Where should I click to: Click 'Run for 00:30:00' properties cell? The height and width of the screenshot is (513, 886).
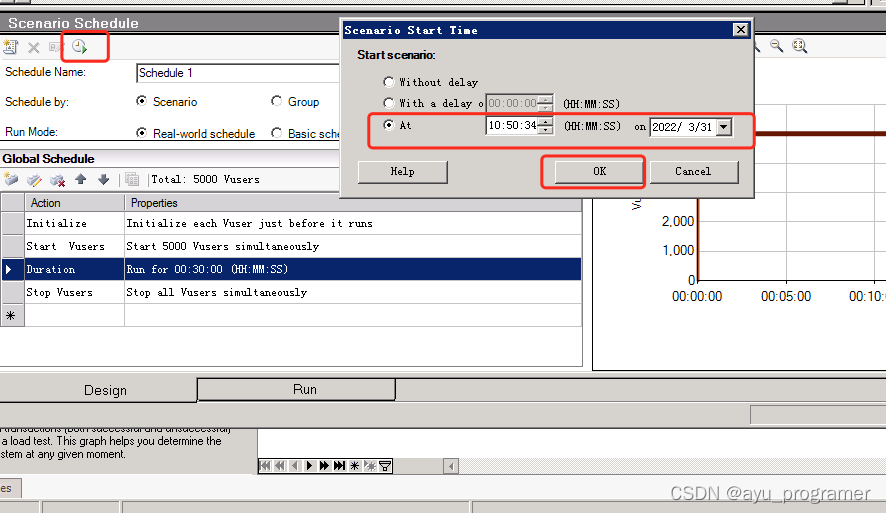pos(353,269)
